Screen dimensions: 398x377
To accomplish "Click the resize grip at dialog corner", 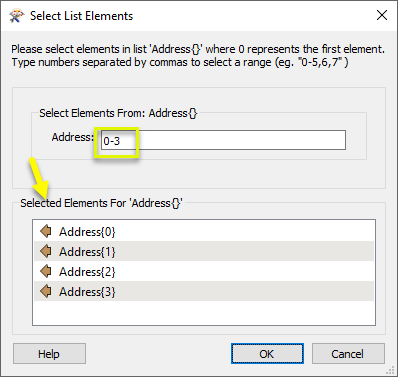I will 391,371.
